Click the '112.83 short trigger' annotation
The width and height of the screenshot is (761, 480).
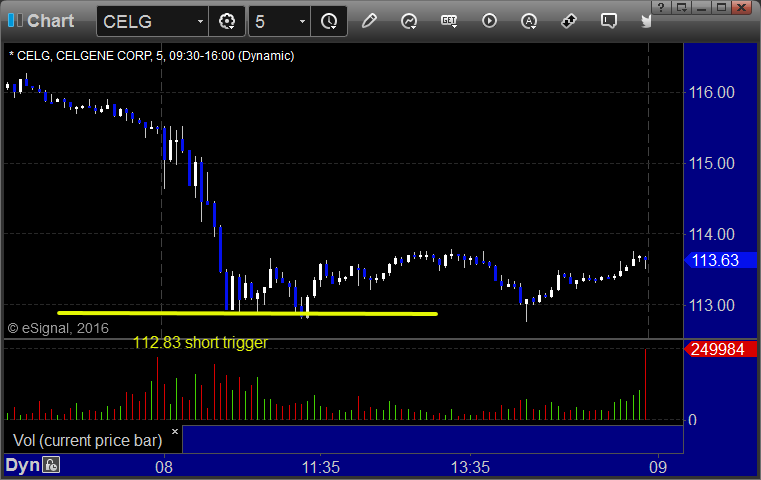coord(200,343)
